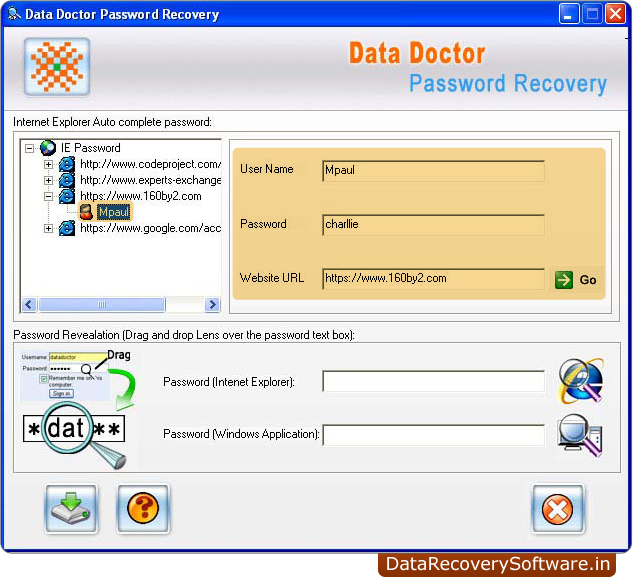The image size is (633, 577).
Task: Select the IE Password root label
Action: click(91, 148)
